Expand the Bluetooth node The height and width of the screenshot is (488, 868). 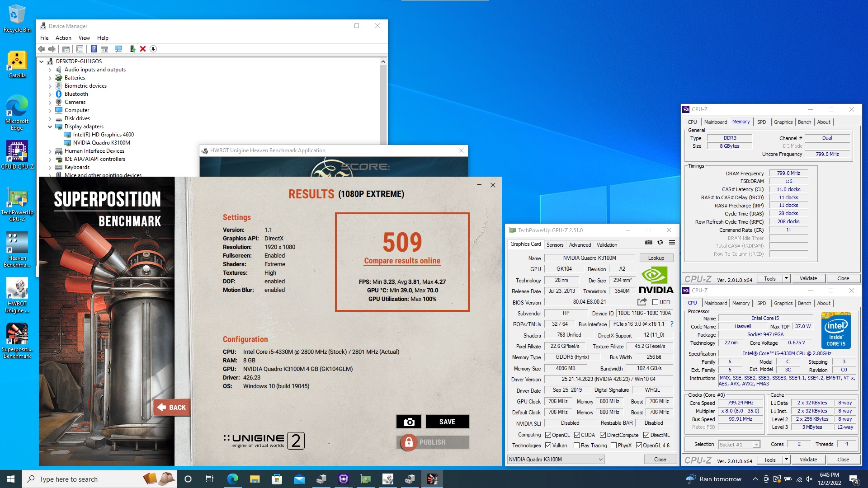coord(50,94)
